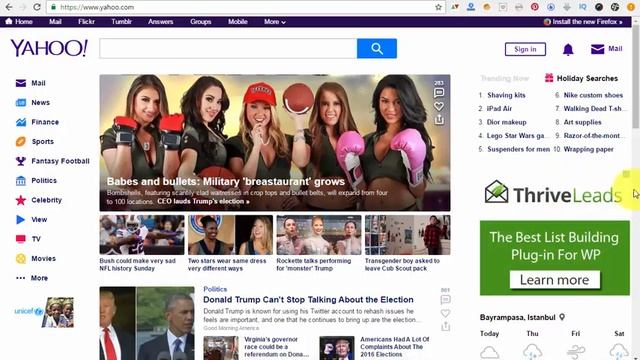The width and height of the screenshot is (640, 360).
Task: Click the Movies reel icon
Action: click(21, 258)
